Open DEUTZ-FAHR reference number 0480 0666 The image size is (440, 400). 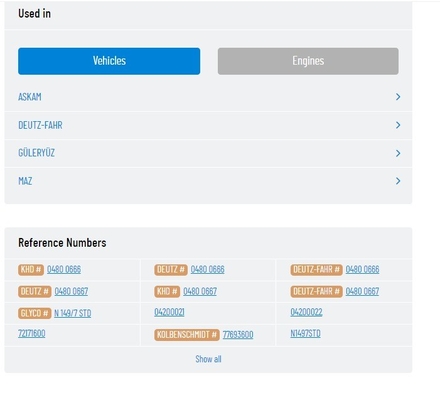(362, 269)
